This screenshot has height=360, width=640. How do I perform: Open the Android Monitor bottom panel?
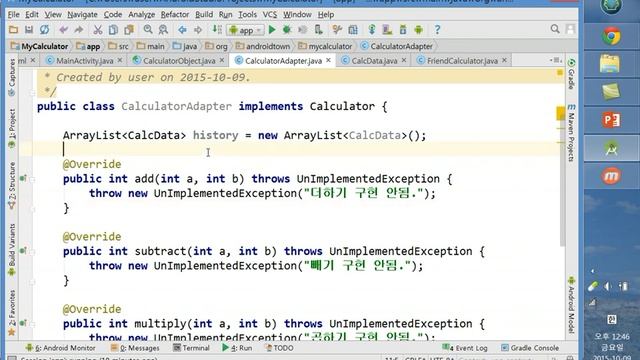point(60,348)
